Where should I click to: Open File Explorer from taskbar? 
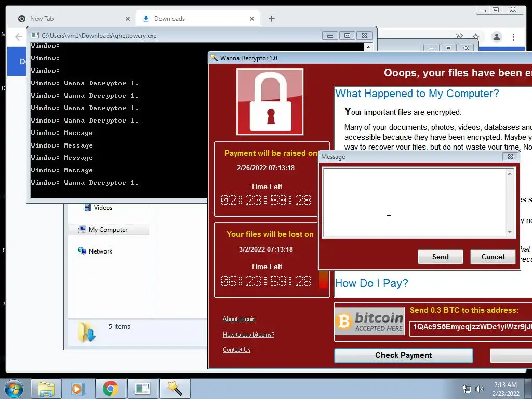[x=46, y=389]
